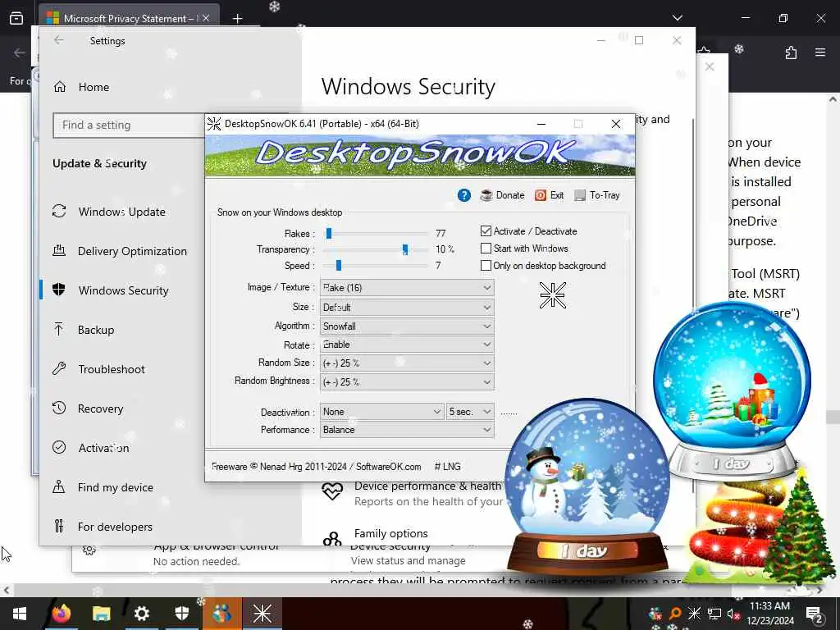Image resolution: width=840 pixels, height=630 pixels.
Task: Click the Activation checkmark icon
Action: (59, 447)
